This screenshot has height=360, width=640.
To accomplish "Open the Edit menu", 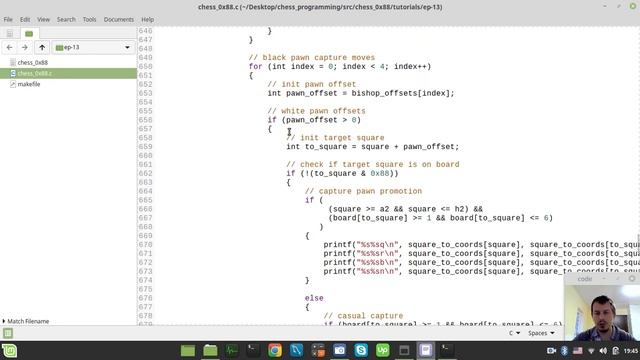I will pyautogui.click(x=25, y=19).
